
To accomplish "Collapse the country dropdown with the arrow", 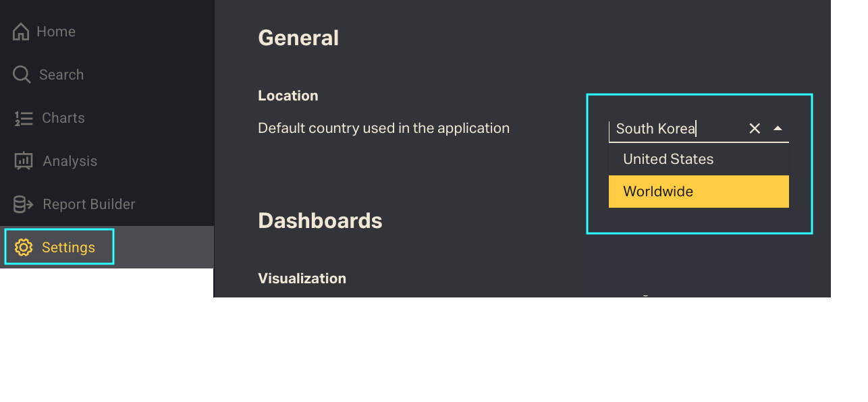I will pyautogui.click(x=778, y=128).
